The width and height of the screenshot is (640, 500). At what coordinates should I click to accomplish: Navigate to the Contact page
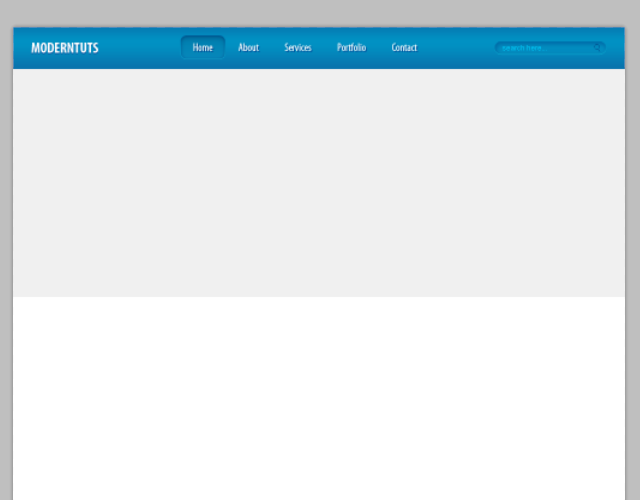pos(404,47)
